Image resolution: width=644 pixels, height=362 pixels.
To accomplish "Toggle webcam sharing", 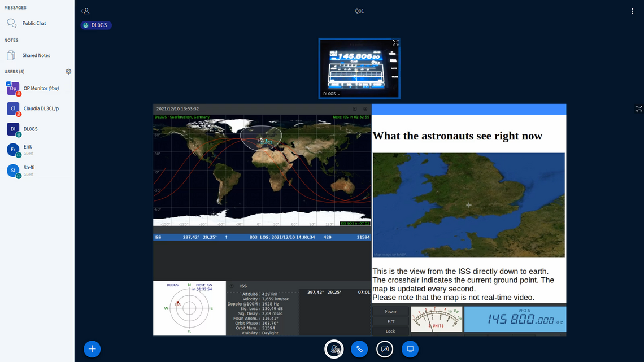I will [385, 349].
